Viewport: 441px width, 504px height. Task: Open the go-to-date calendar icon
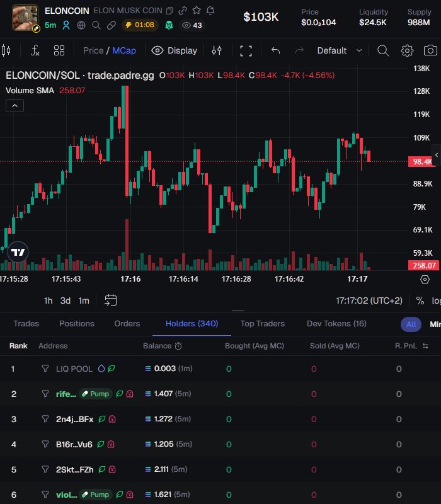[111, 301]
